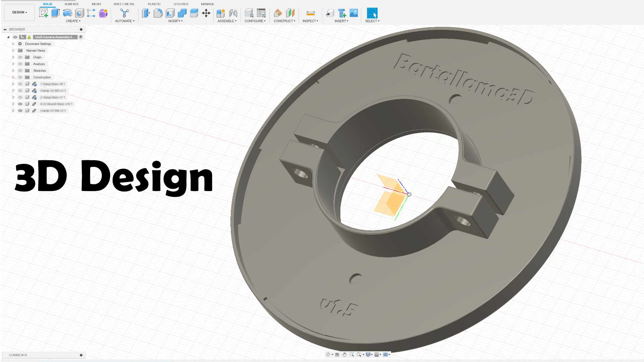Click the Midplane construct icon
Screen dimensions: 644x362
pos(290,13)
